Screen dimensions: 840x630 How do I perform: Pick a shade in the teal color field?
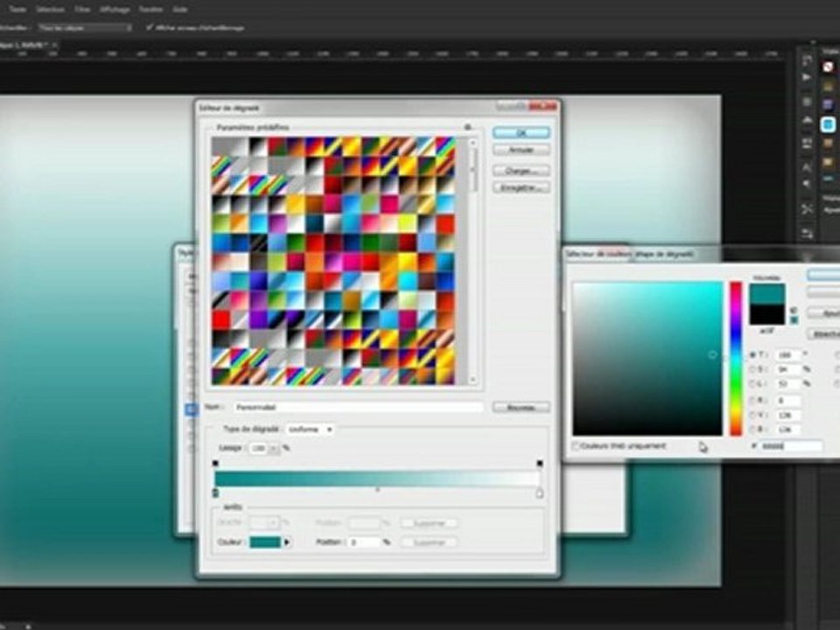point(647,358)
